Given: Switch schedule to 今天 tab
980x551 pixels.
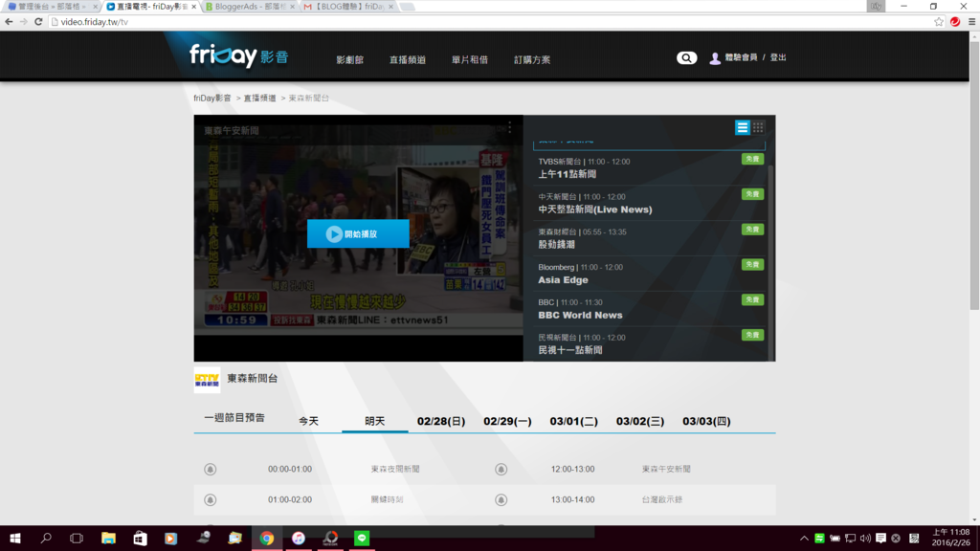Looking at the screenshot, I should [308, 421].
